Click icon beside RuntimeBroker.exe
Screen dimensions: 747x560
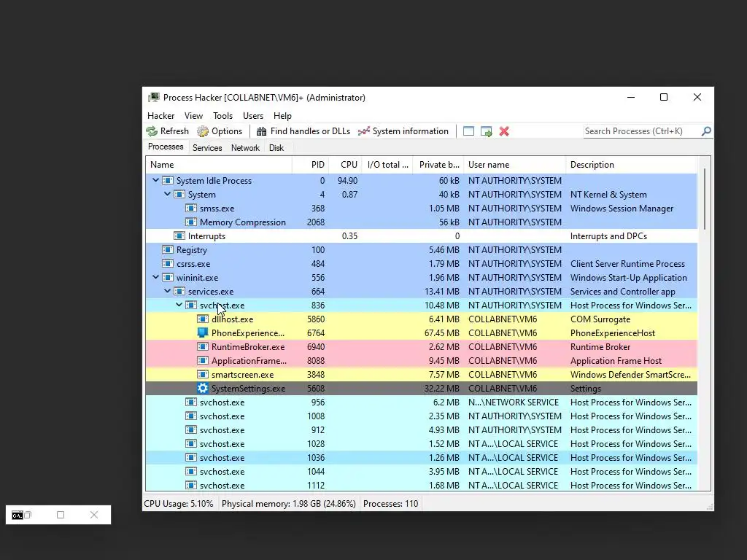tap(203, 346)
